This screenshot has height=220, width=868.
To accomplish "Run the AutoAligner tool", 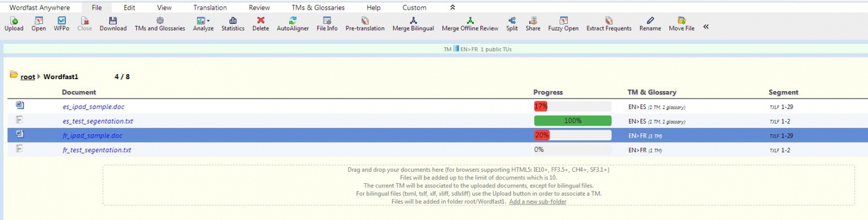I will [x=293, y=21].
